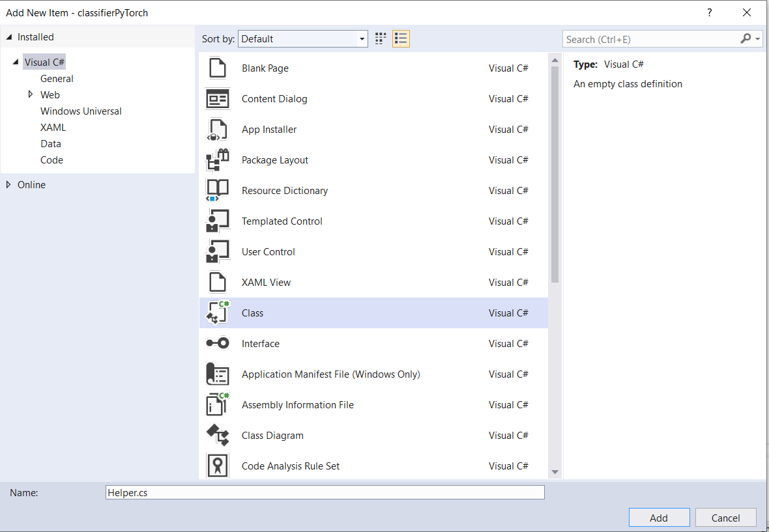Choose the Interface template icon
The height and width of the screenshot is (532, 769).
[x=217, y=343]
